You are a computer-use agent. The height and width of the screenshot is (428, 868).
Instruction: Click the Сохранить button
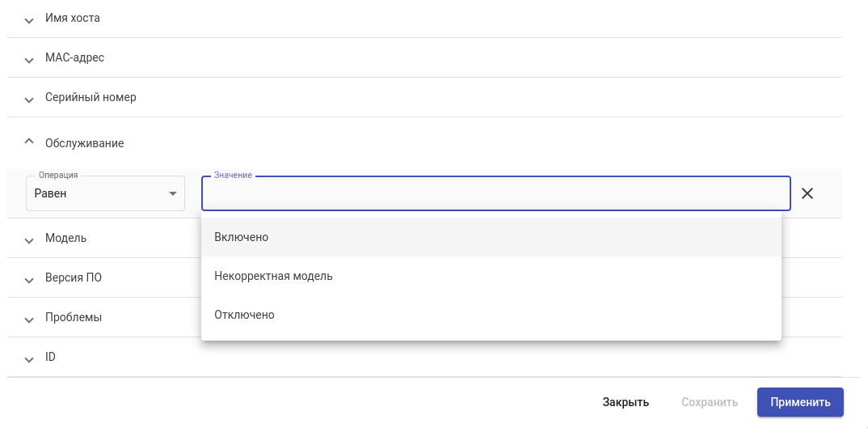(710, 402)
